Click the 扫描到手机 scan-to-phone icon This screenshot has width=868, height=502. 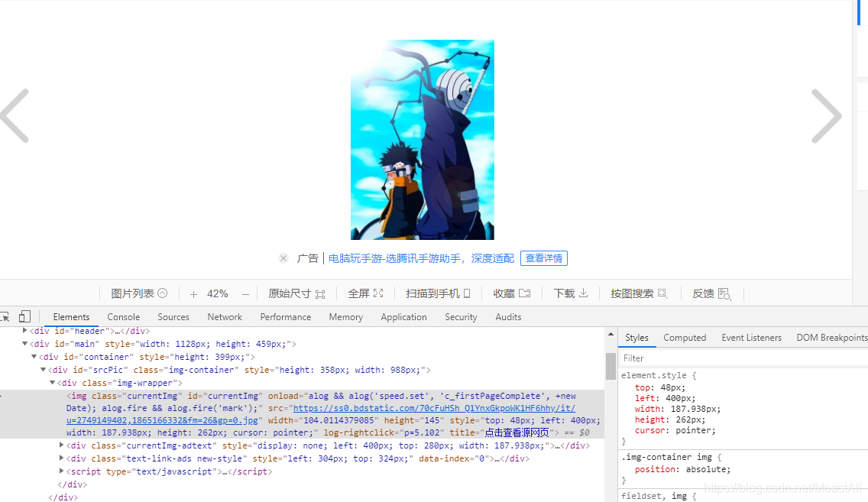click(468, 293)
